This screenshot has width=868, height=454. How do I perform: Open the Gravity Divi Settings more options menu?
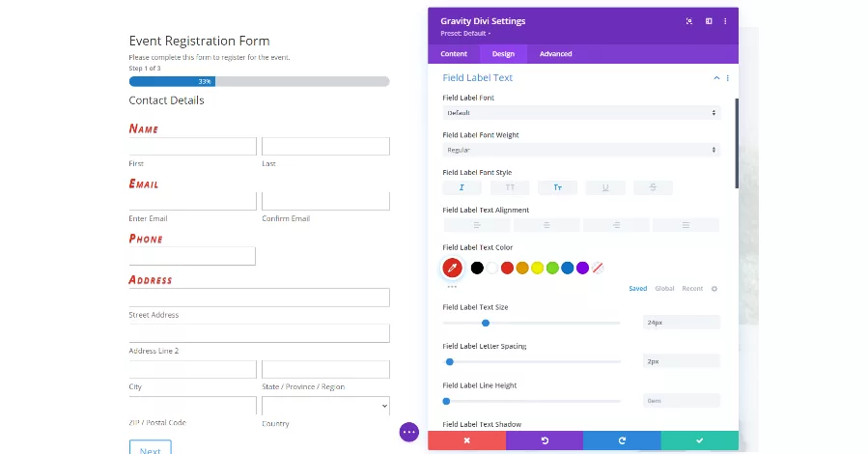pyautogui.click(x=725, y=21)
